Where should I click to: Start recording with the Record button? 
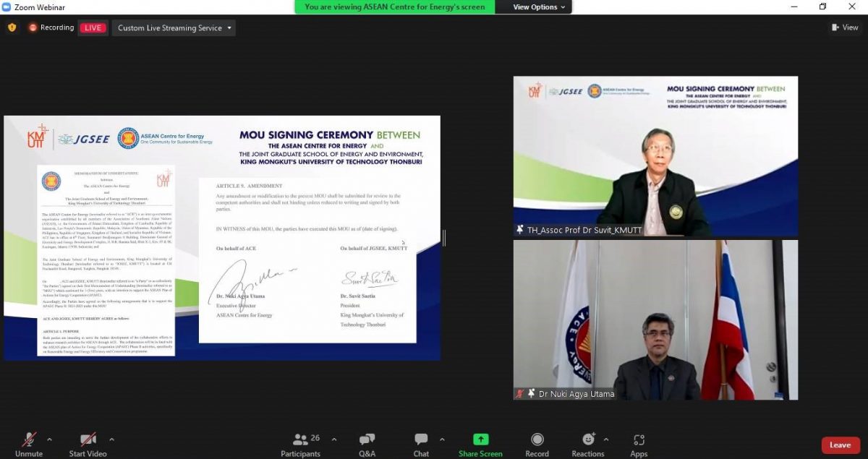coord(537,444)
